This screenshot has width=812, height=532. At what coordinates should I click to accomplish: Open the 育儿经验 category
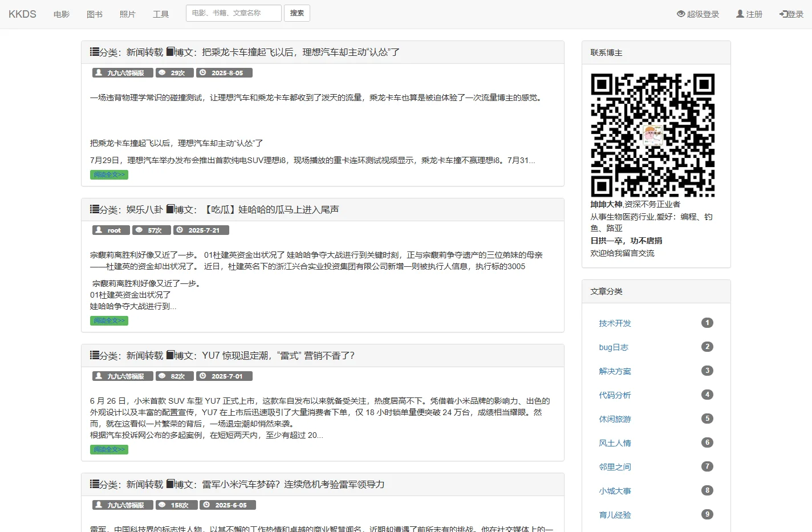click(x=615, y=515)
